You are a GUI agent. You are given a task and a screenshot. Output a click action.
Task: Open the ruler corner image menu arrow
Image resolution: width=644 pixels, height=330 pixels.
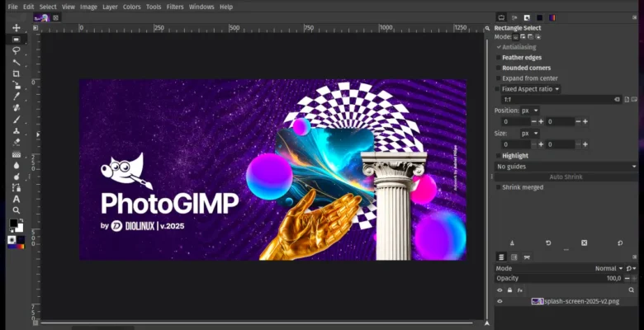pos(36,28)
